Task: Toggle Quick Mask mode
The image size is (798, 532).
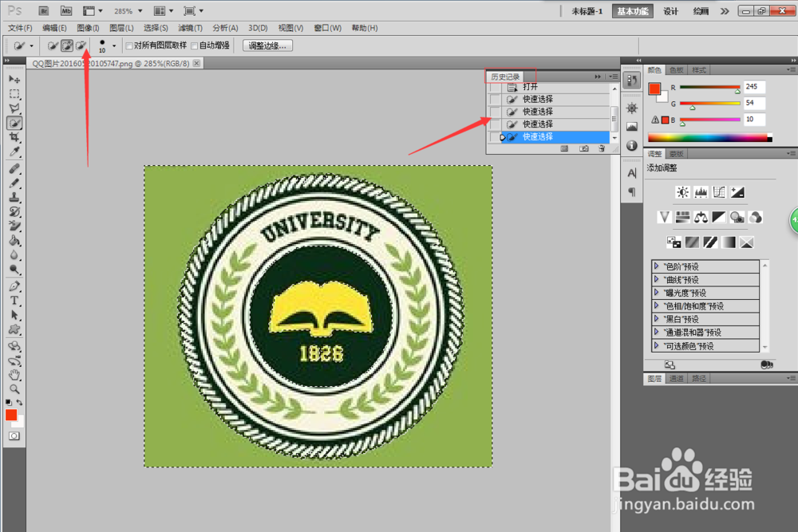Action: point(14,436)
